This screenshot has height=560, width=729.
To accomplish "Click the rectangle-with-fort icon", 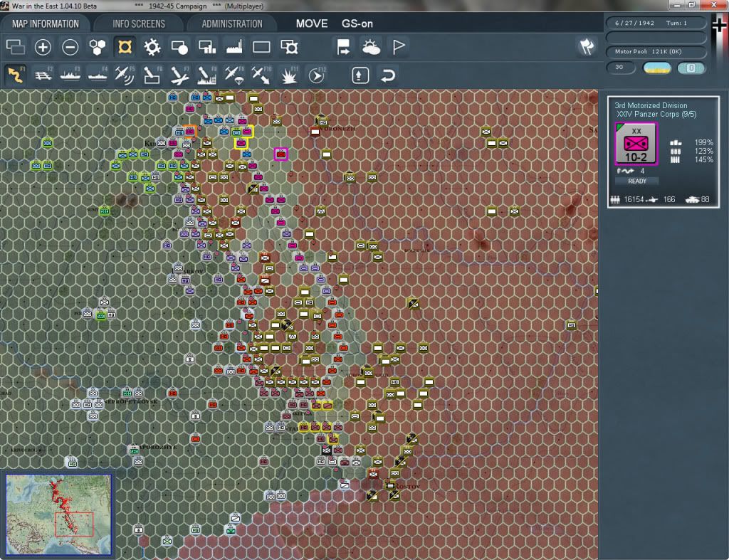I will (x=289, y=47).
